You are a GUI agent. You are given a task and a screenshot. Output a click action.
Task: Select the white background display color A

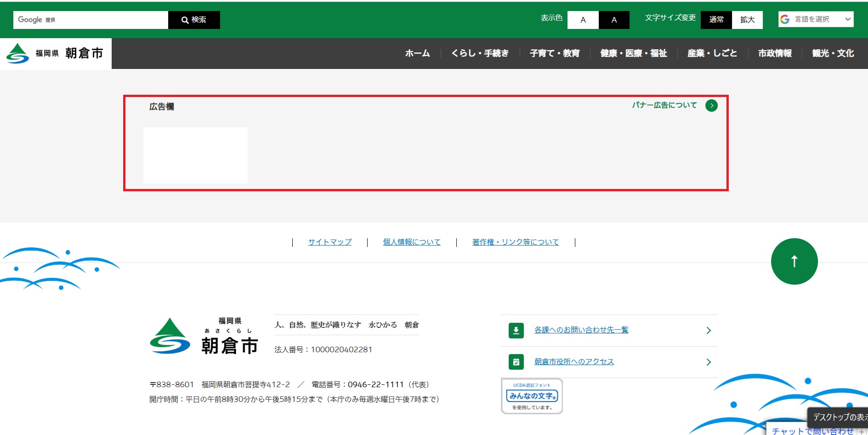click(x=583, y=20)
